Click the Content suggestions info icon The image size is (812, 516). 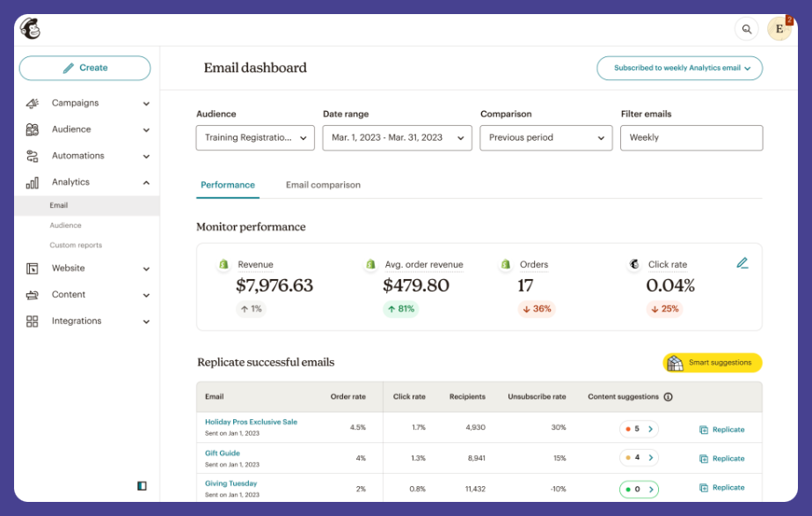click(669, 397)
